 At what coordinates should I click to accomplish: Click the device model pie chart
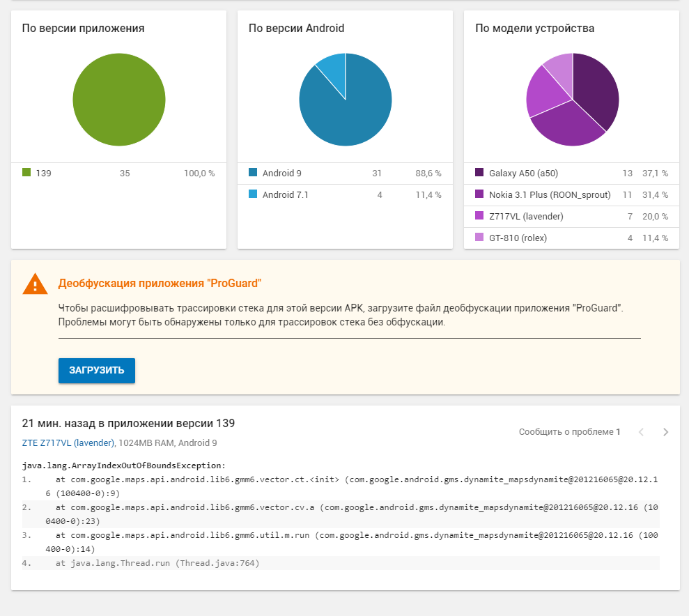point(572,100)
